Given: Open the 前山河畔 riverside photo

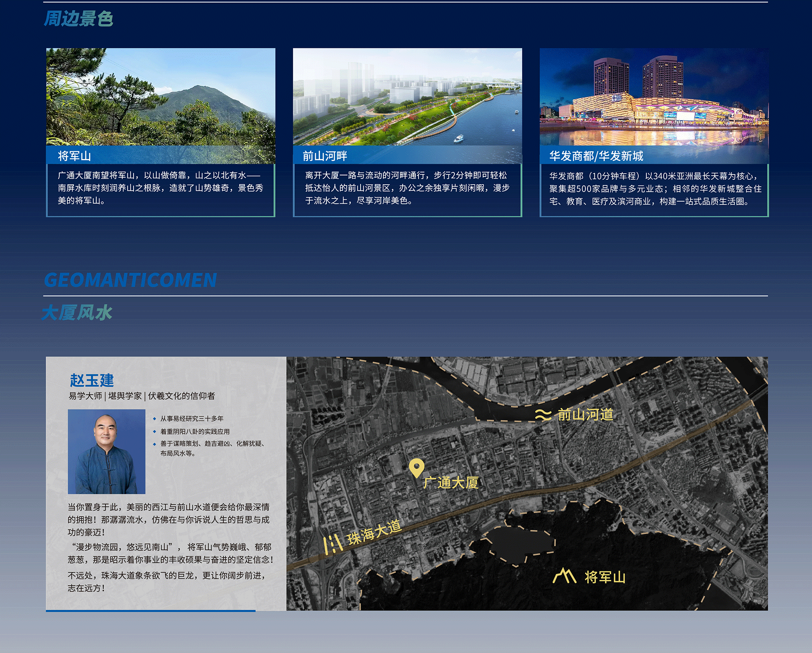Looking at the screenshot, I should click(407, 97).
